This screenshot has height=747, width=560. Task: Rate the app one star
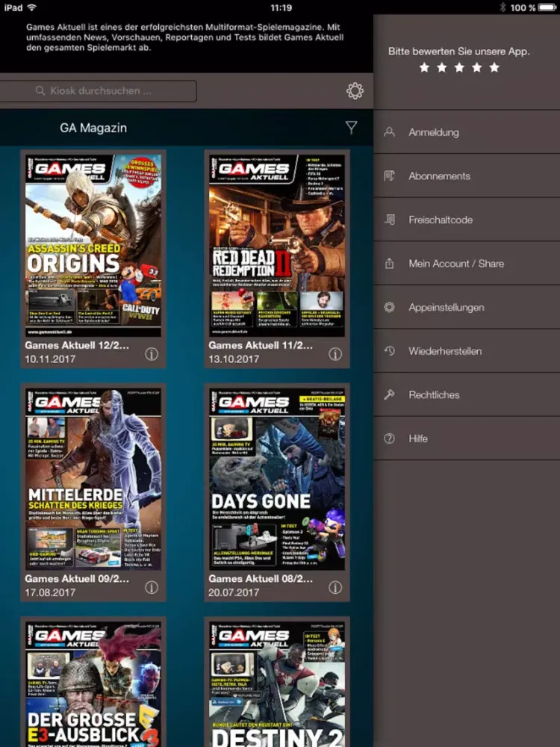424,68
